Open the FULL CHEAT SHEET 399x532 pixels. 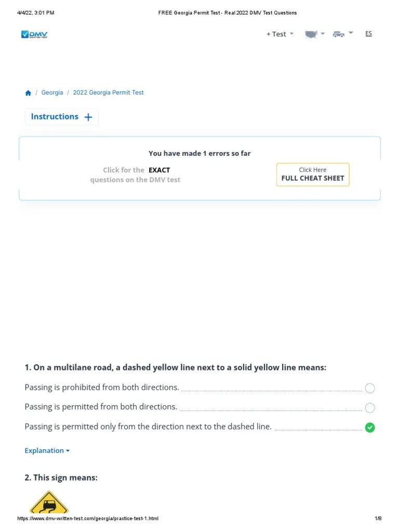coord(312,175)
